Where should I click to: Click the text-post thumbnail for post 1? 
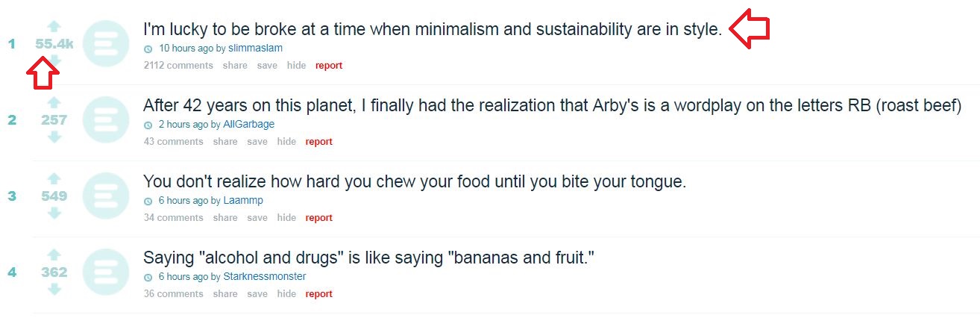tap(106, 44)
